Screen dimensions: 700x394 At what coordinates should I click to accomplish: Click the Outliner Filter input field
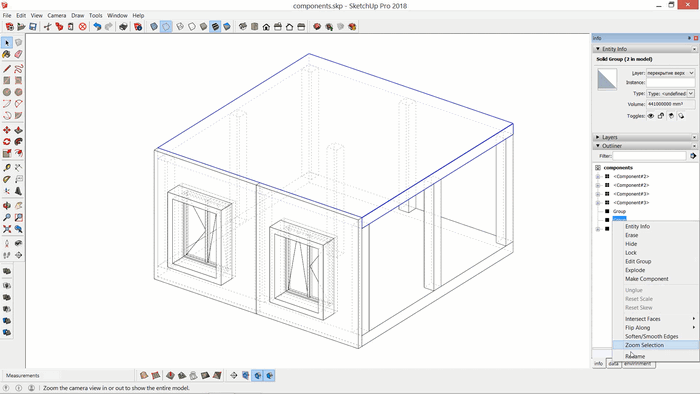649,156
